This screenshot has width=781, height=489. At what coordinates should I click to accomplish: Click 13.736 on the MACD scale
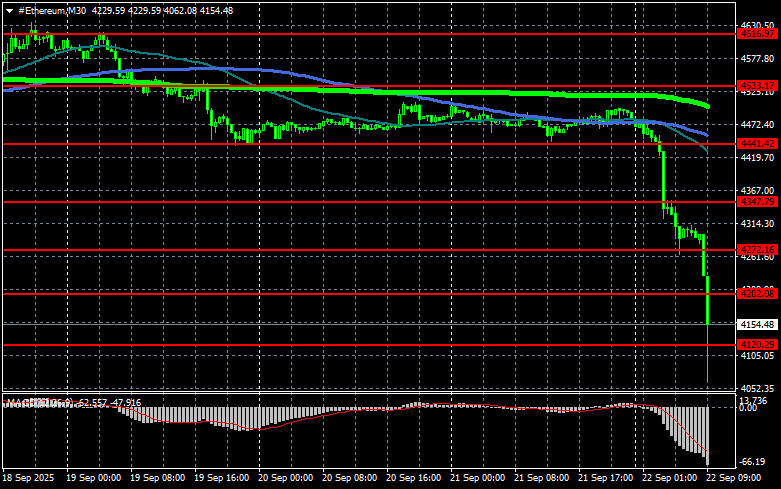(x=753, y=401)
